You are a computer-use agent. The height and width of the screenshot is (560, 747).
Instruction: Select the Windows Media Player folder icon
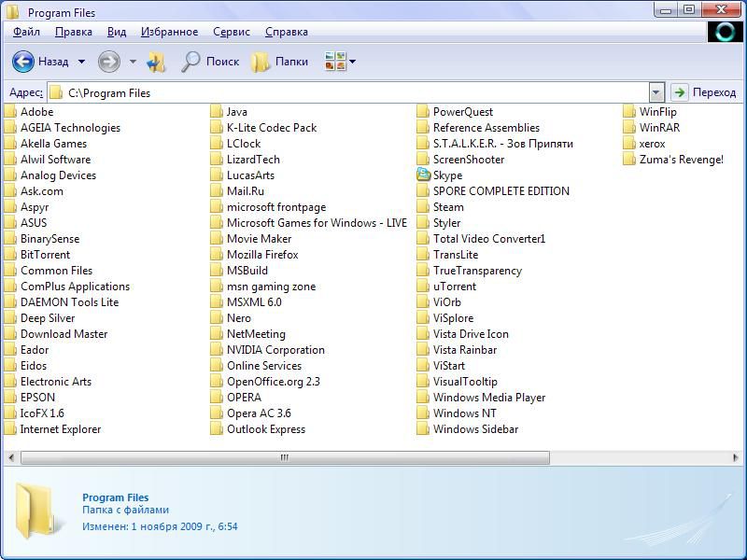423,398
